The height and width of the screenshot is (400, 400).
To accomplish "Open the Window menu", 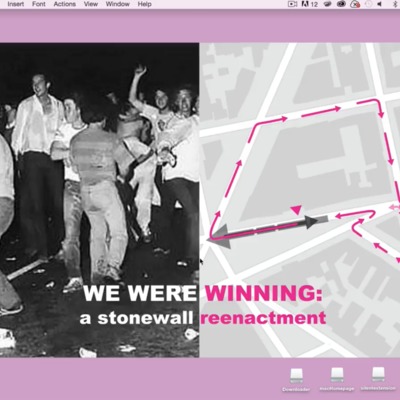I will 118,4.
